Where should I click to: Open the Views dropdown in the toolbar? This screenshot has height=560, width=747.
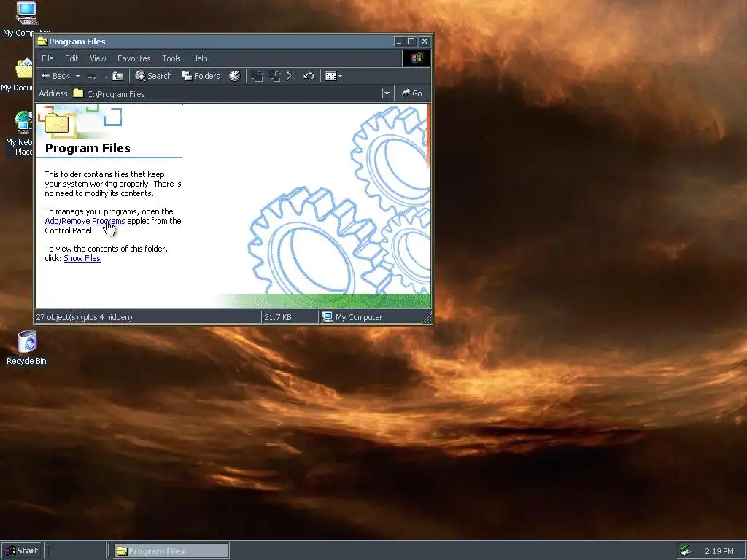click(333, 76)
